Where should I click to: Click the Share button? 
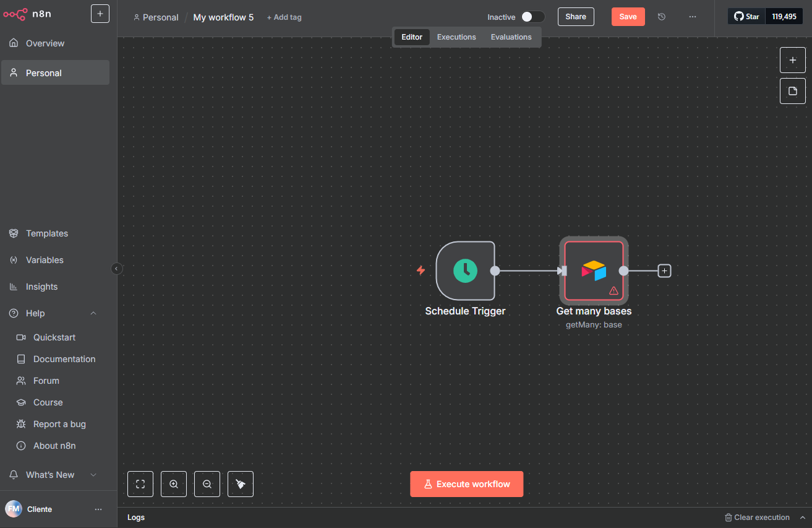coord(576,17)
